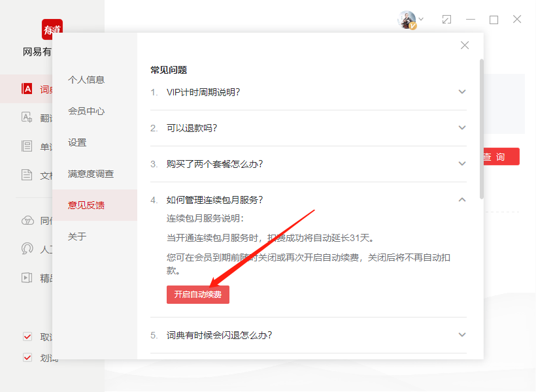Open the human translation headset icon

pos(27,248)
